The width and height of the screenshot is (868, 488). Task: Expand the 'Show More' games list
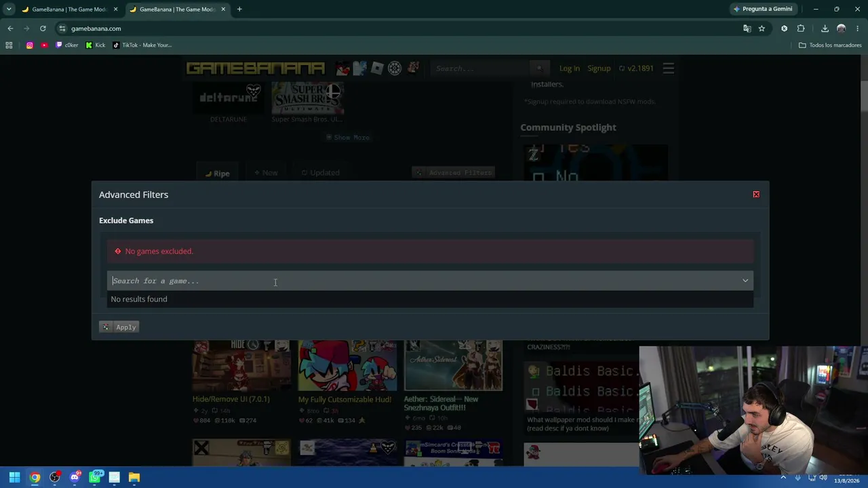click(x=348, y=138)
